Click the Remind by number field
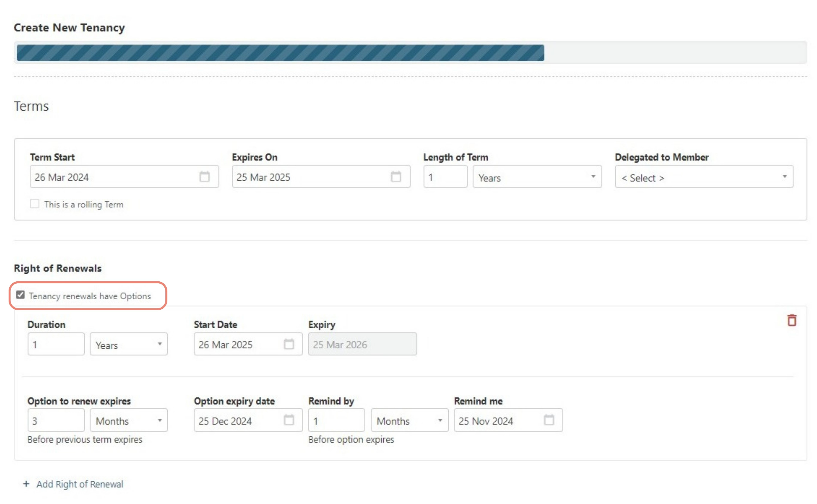 336,420
